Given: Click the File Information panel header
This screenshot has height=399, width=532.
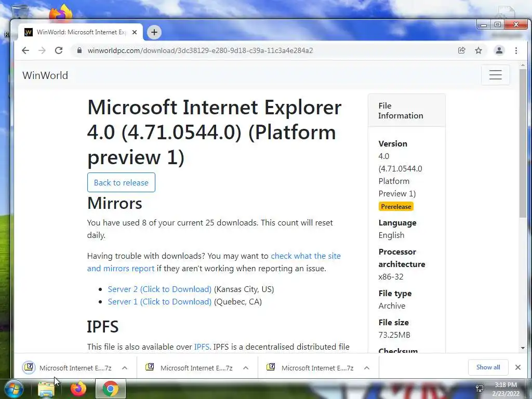Looking at the screenshot, I should 406,111.
